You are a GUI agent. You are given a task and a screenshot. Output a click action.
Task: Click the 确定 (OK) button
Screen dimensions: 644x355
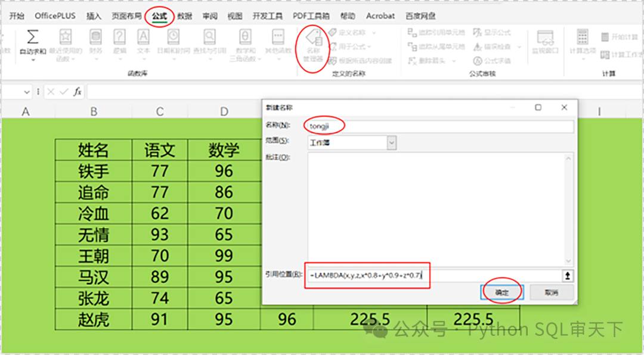click(502, 292)
